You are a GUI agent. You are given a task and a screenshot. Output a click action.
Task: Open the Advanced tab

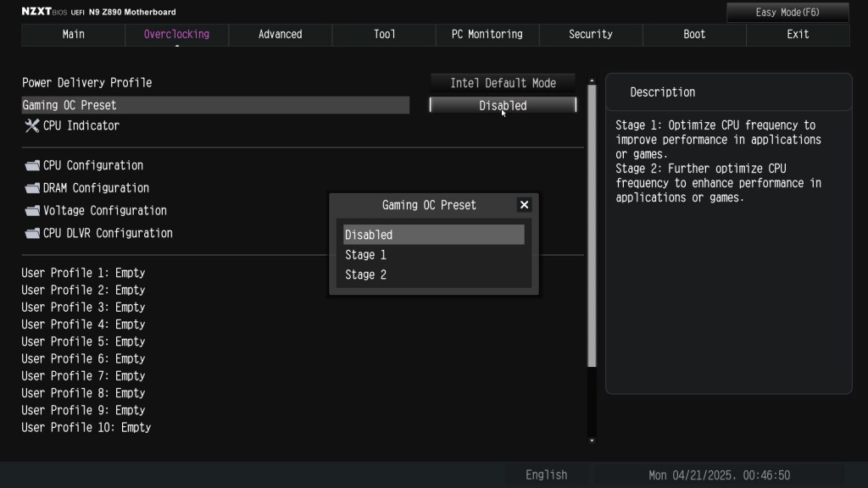coord(280,34)
